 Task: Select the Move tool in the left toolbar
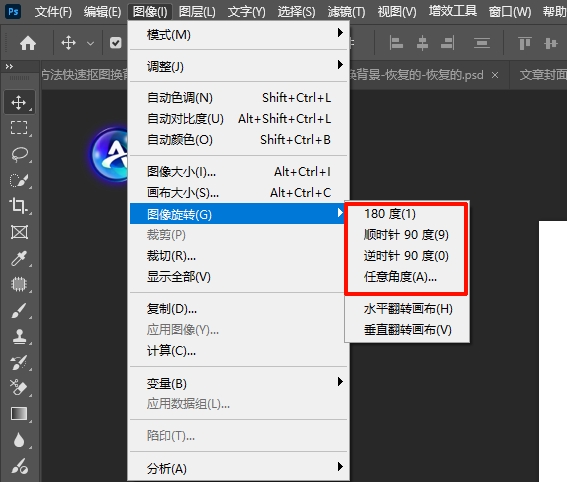(x=19, y=103)
